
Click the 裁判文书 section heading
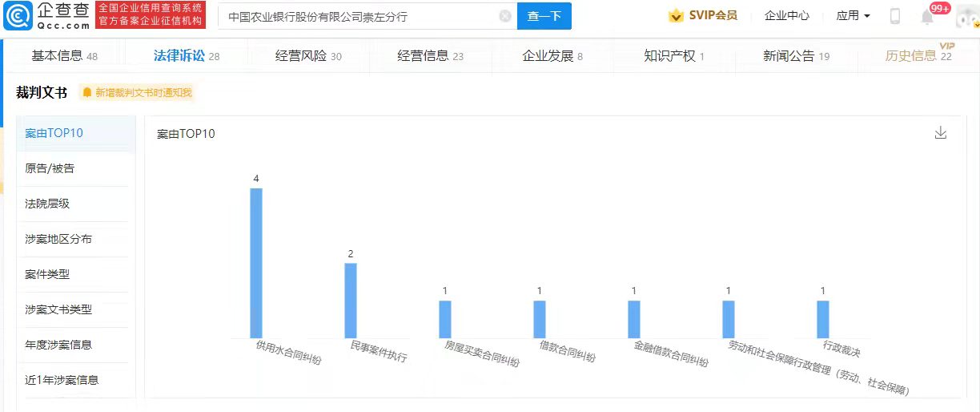[x=42, y=93]
